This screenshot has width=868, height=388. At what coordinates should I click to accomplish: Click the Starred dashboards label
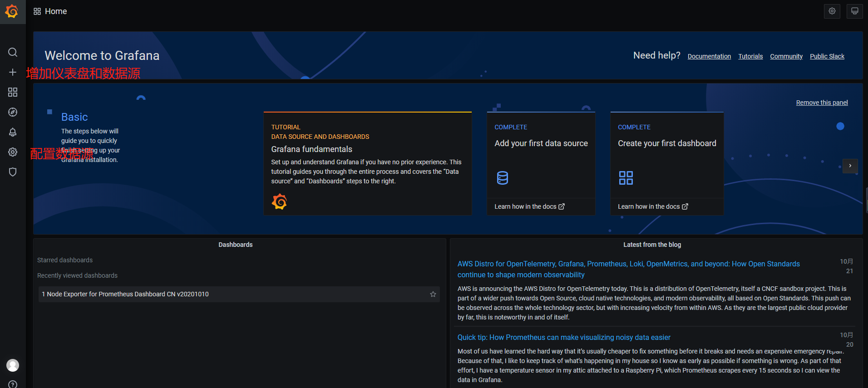(x=65, y=260)
